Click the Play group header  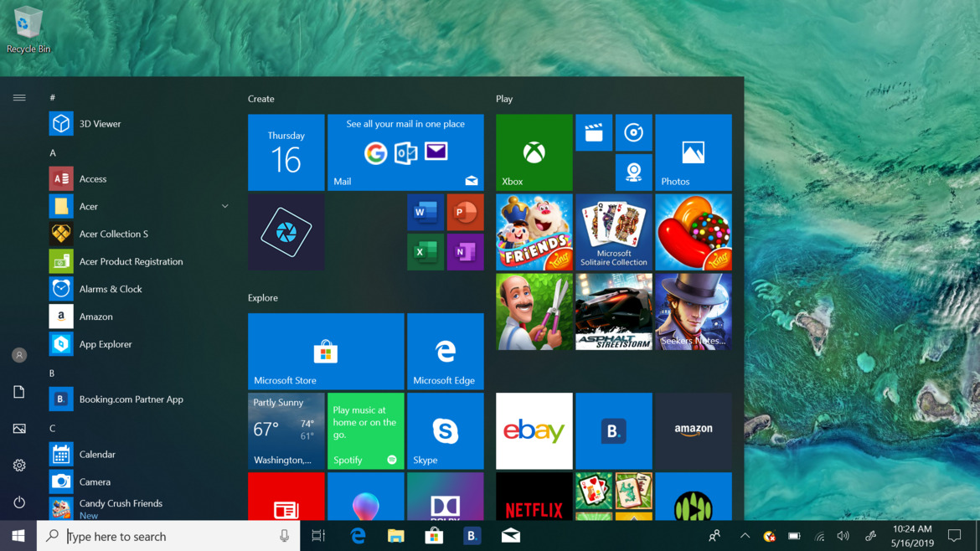point(504,99)
